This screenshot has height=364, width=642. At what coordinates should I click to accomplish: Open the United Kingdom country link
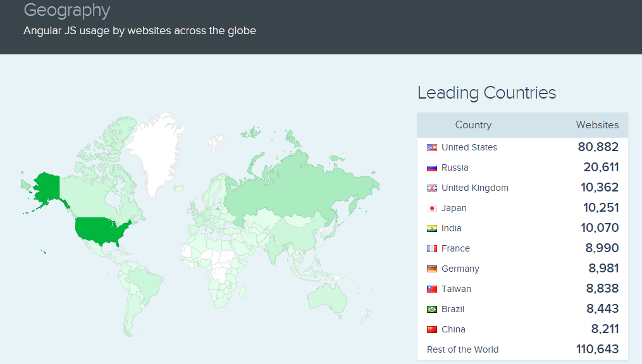[x=474, y=188]
